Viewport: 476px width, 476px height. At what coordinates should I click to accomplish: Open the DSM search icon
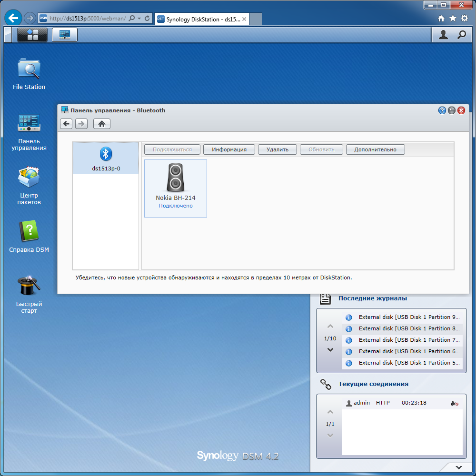point(461,35)
